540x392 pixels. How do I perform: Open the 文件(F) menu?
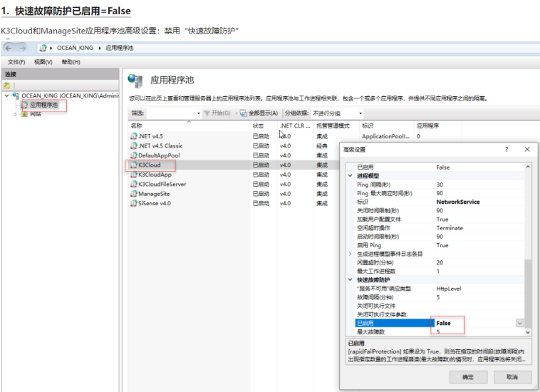point(16,62)
